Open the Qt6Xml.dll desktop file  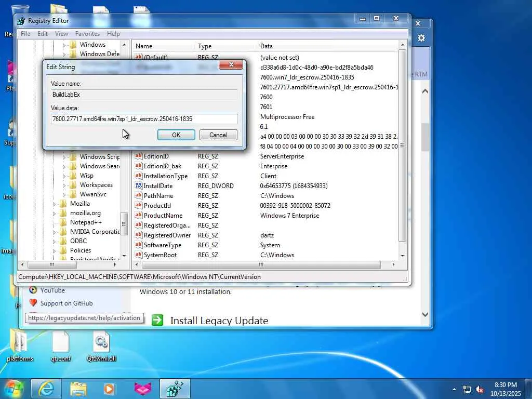click(x=101, y=347)
